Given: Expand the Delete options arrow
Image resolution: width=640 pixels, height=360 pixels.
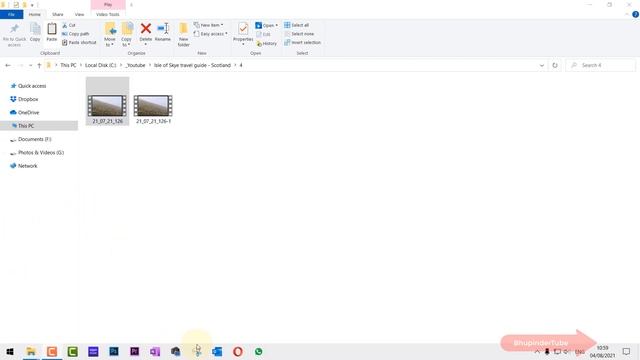Looking at the screenshot, I should [146, 44].
